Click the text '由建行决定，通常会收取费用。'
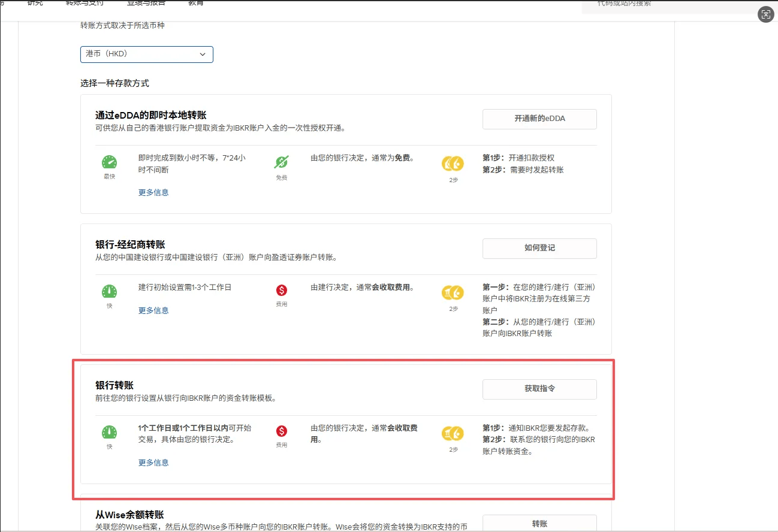Screen dimensions: 778x532 [x=362, y=288]
